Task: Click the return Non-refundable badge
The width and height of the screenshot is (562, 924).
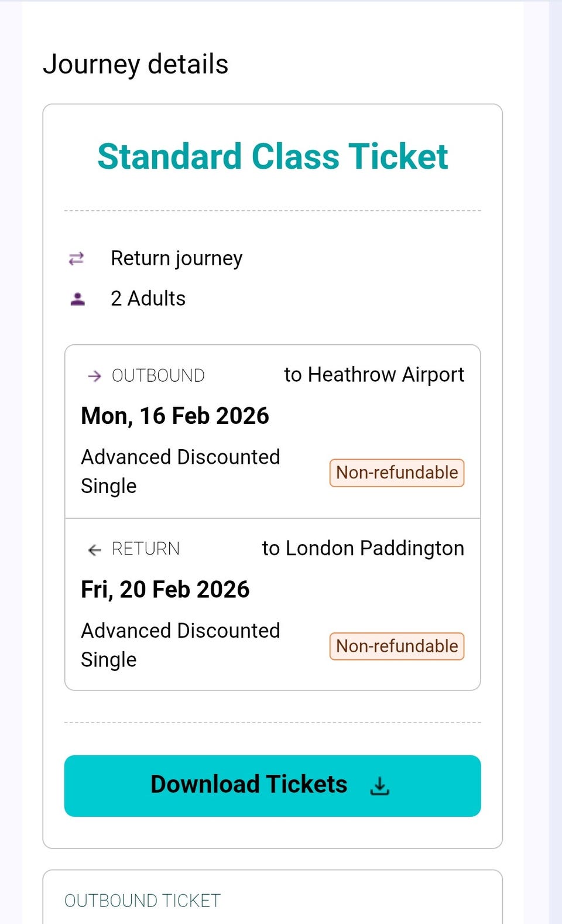Action: click(x=397, y=646)
